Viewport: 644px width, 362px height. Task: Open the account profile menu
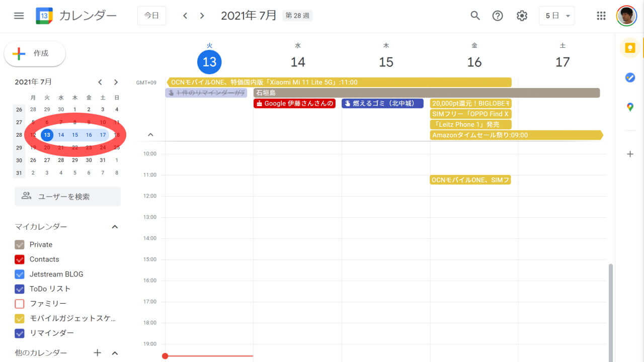pyautogui.click(x=626, y=16)
